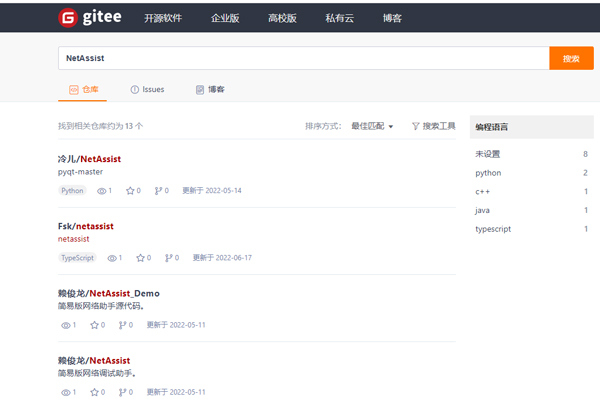Open the 私有云 menu item
600x399 pixels.
339,18
